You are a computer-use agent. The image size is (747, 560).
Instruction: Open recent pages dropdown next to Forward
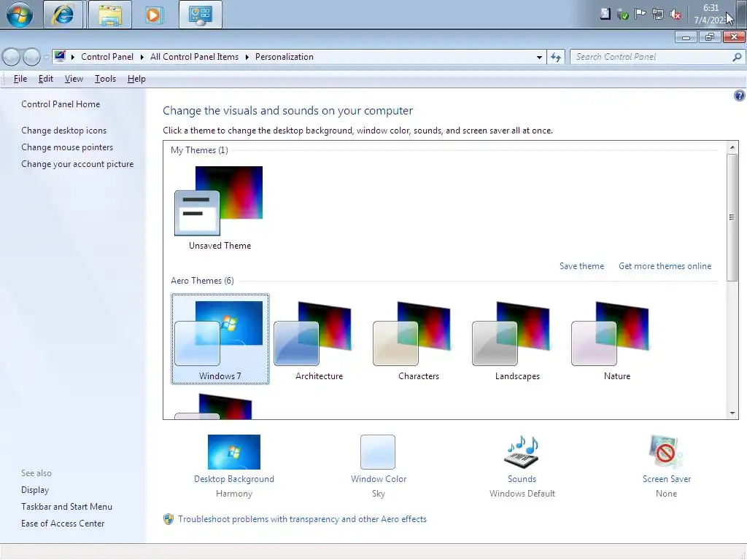click(46, 57)
